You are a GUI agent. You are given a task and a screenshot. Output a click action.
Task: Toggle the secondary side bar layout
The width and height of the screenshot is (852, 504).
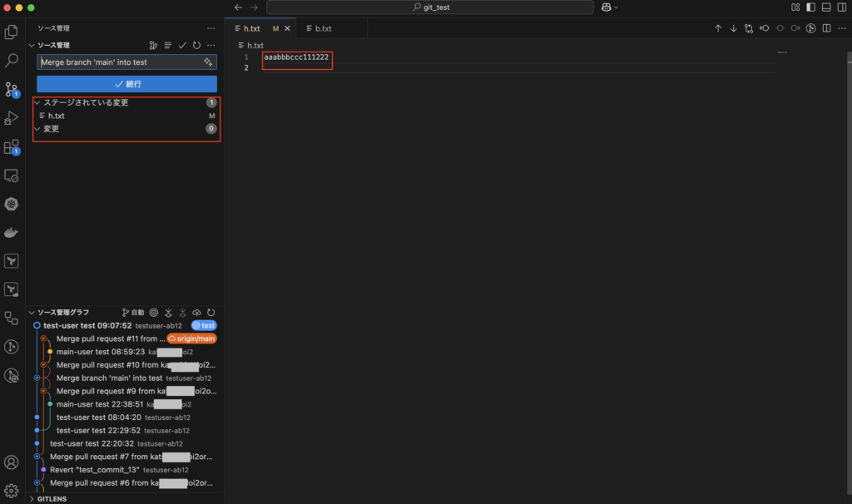[x=842, y=7]
